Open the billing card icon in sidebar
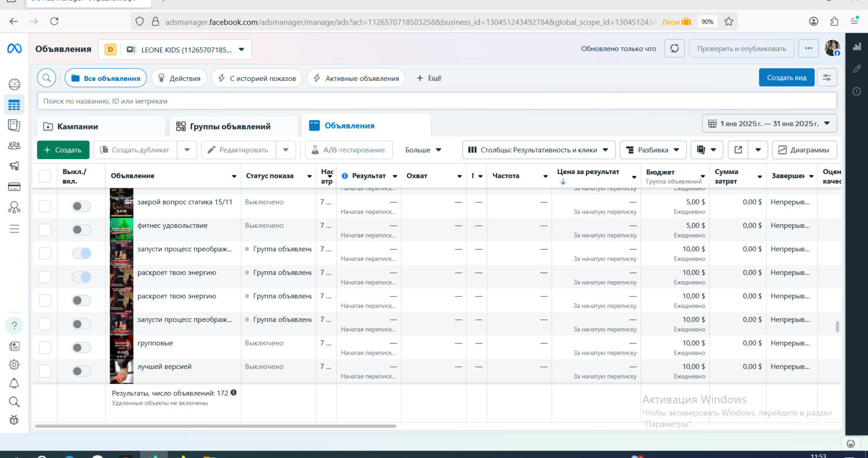This screenshot has width=868, height=458. coord(14,187)
